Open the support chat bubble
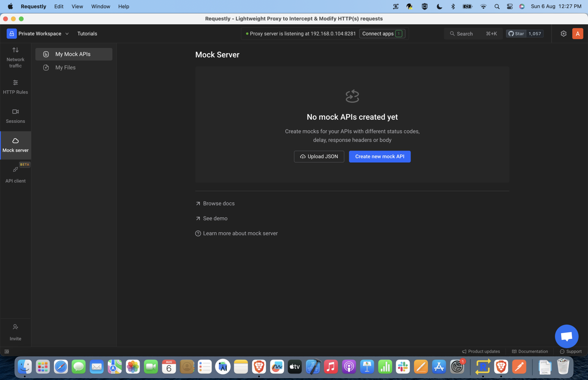The height and width of the screenshot is (380, 588). click(567, 336)
